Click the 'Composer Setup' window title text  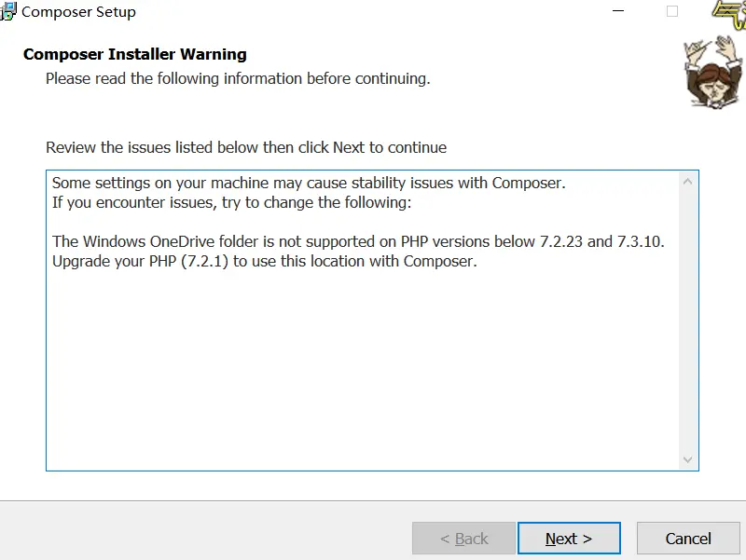coord(78,11)
